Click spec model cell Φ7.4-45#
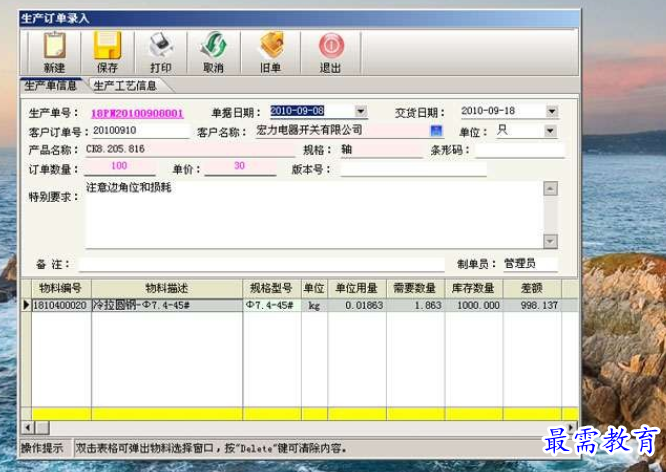Image resolution: width=666 pixels, height=472 pixels. pyautogui.click(x=272, y=305)
